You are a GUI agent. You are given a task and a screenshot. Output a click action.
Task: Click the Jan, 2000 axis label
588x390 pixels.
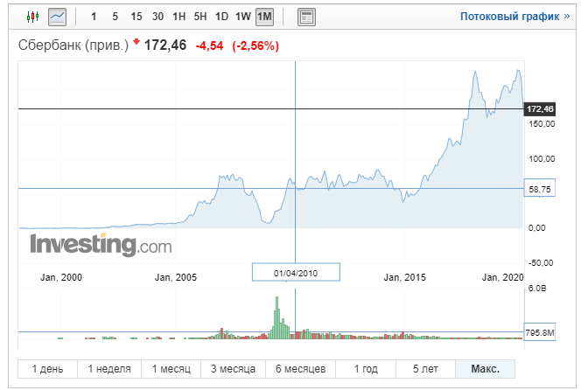[61, 277]
